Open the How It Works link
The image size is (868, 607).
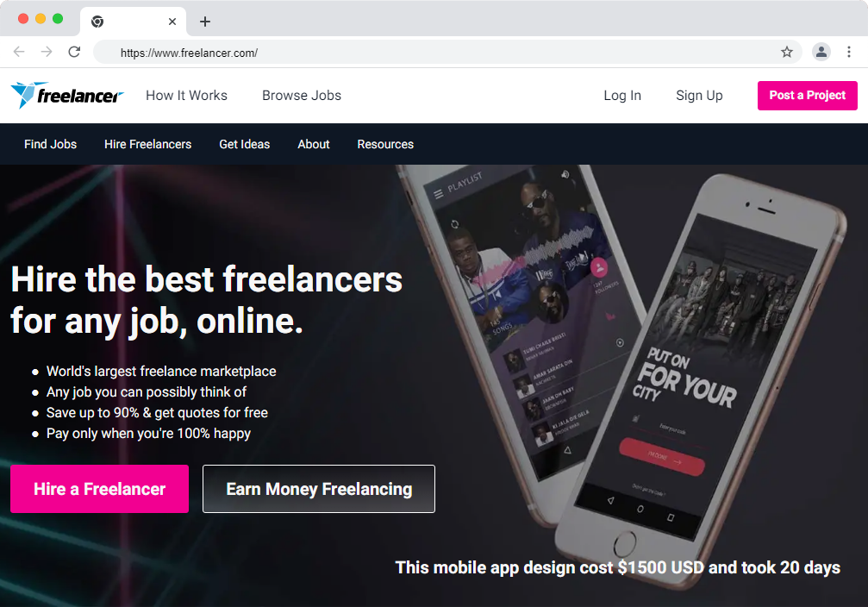tap(186, 95)
